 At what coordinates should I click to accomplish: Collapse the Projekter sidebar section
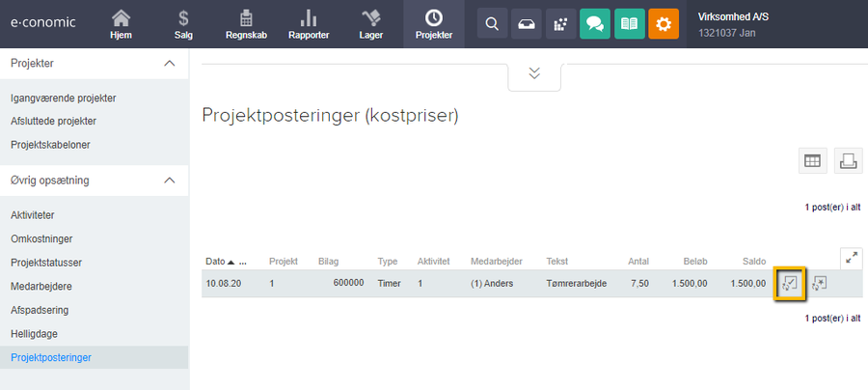pos(170,64)
